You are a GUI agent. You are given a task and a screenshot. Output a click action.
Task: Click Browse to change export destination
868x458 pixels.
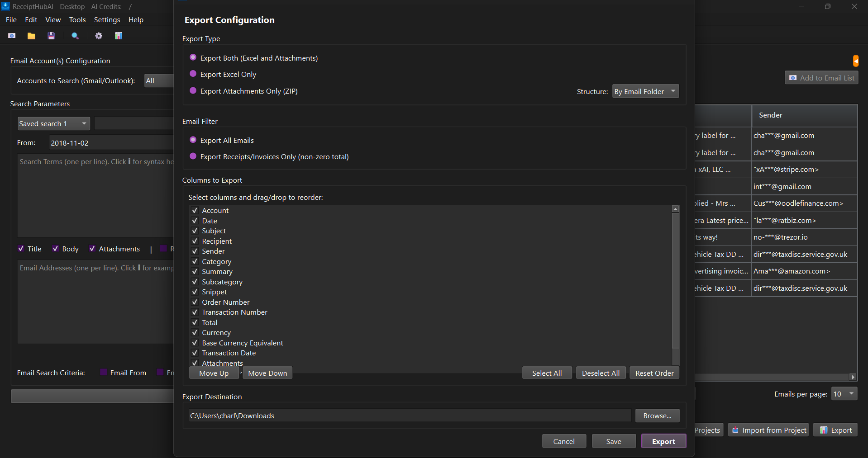[x=657, y=415]
